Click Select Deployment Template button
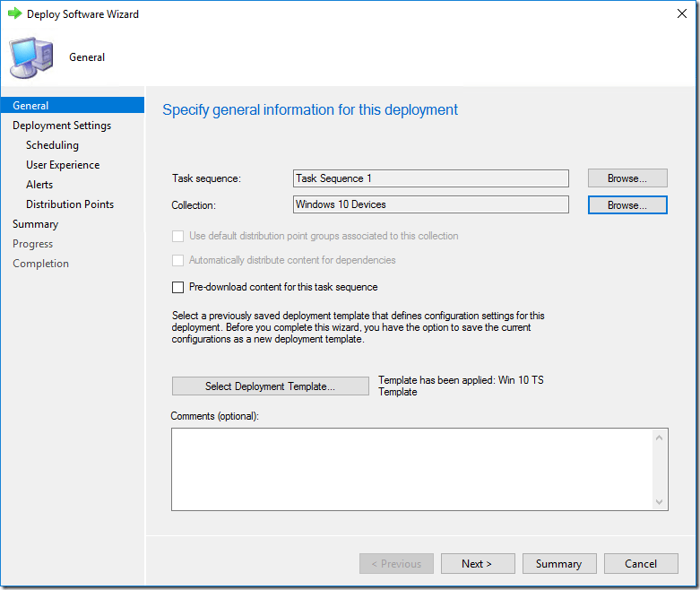Image resolution: width=700 pixels, height=590 pixels. tap(270, 386)
